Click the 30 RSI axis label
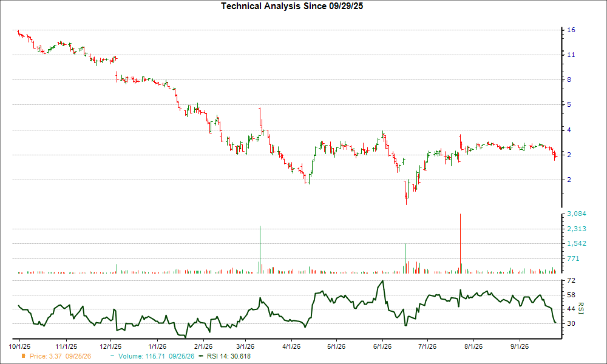This screenshot has height=364, width=607. pyautogui.click(x=571, y=323)
